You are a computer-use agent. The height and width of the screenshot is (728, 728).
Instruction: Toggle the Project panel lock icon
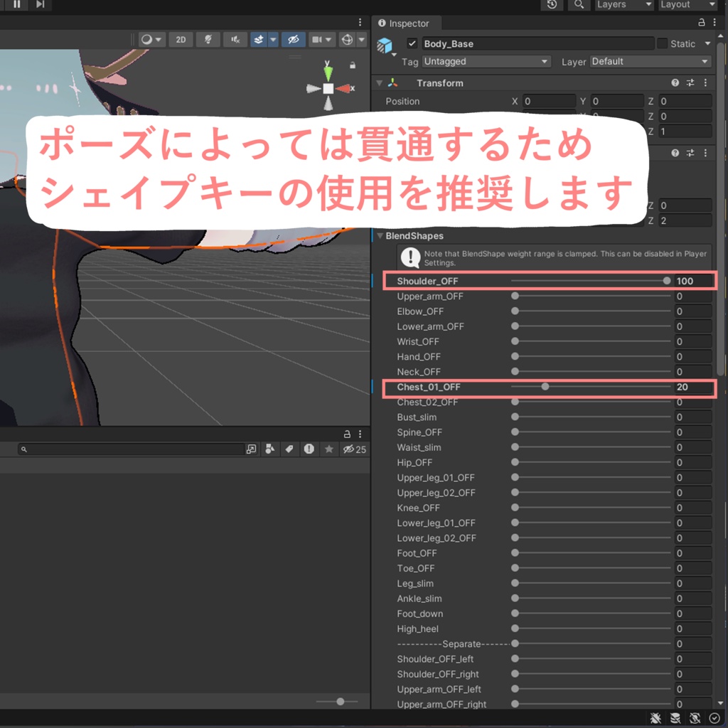click(x=347, y=434)
